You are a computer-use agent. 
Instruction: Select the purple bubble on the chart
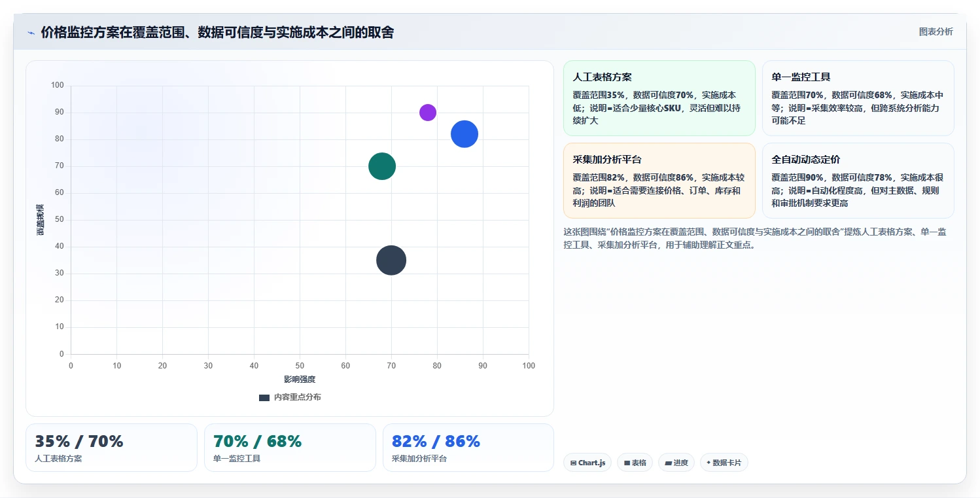(x=428, y=113)
